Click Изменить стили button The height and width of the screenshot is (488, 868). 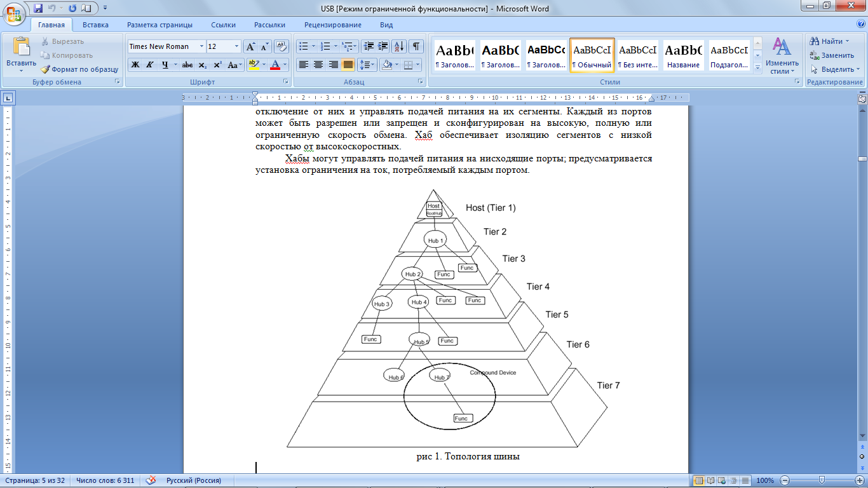click(782, 55)
